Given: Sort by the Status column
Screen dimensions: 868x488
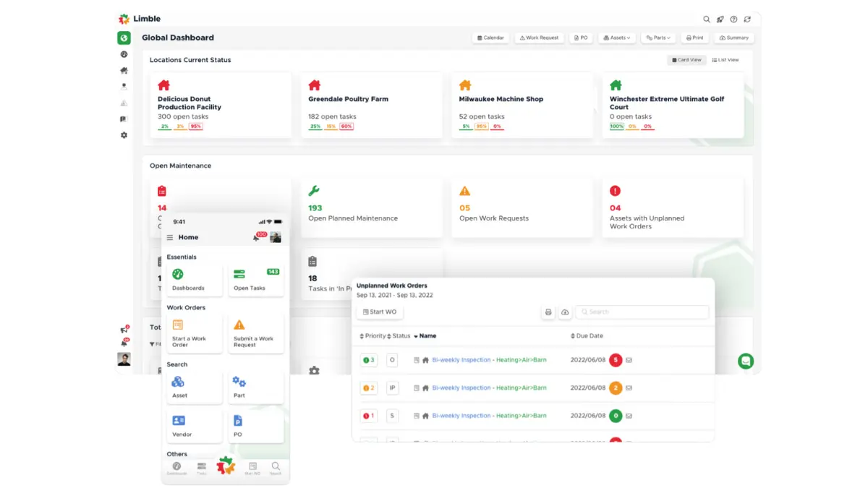Looking at the screenshot, I should (x=399, y=336).
